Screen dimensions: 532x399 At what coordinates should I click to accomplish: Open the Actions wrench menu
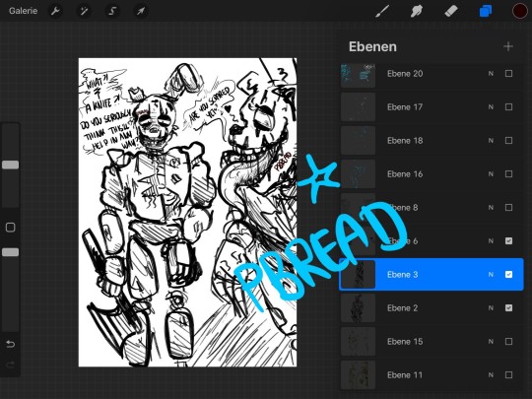click(55, 11)
